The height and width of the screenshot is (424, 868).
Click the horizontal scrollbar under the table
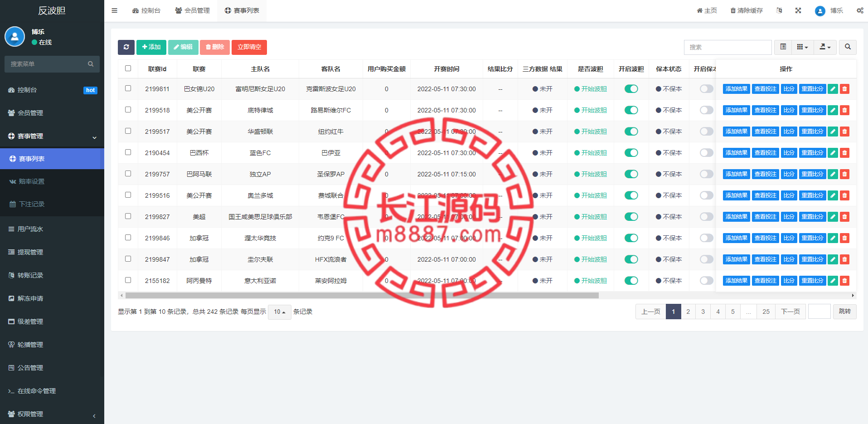[x=362, y=296]
